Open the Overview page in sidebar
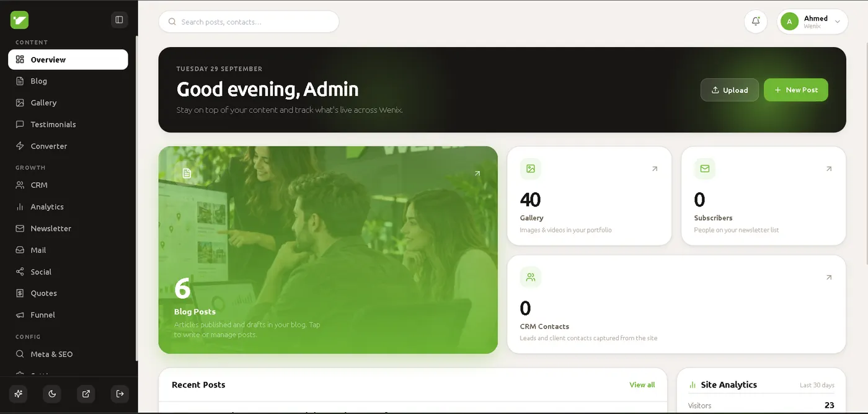This screenshot has height=414, width=868. coord(68,59)
